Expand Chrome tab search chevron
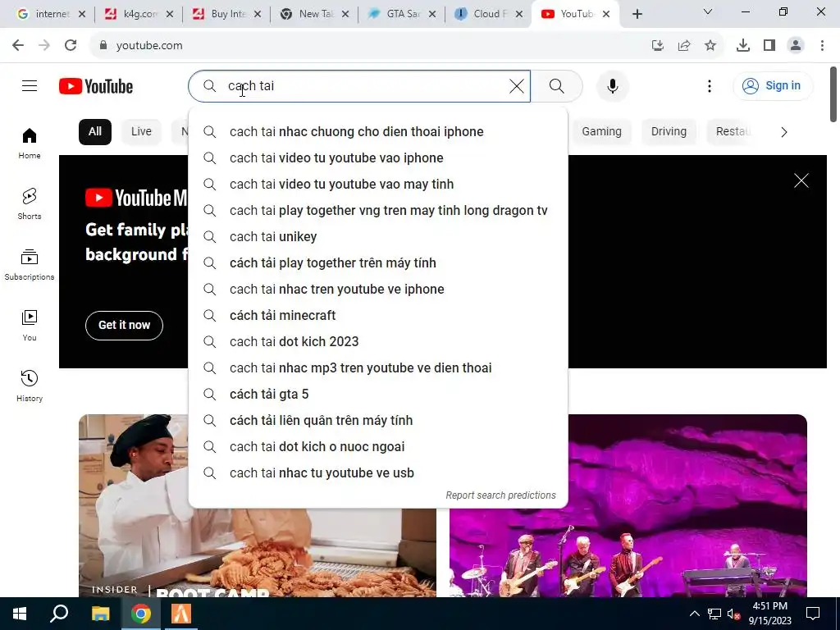 point(708,11)
